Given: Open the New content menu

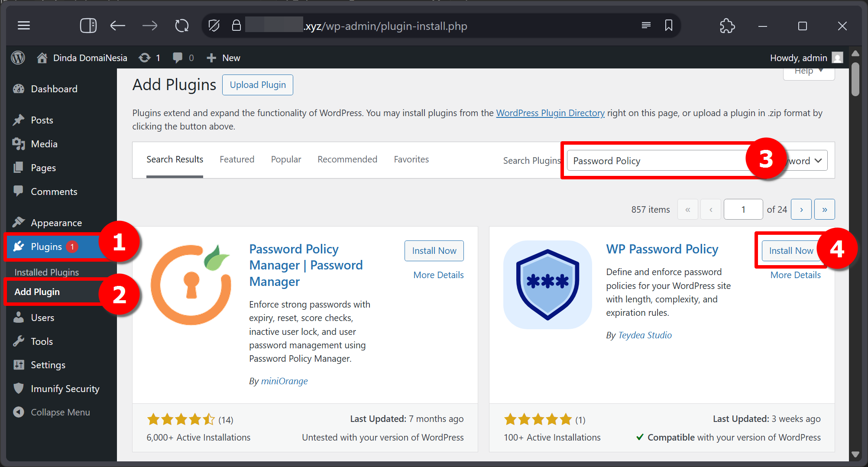Looking at the screenshot, I should click(x=223, y=58).
